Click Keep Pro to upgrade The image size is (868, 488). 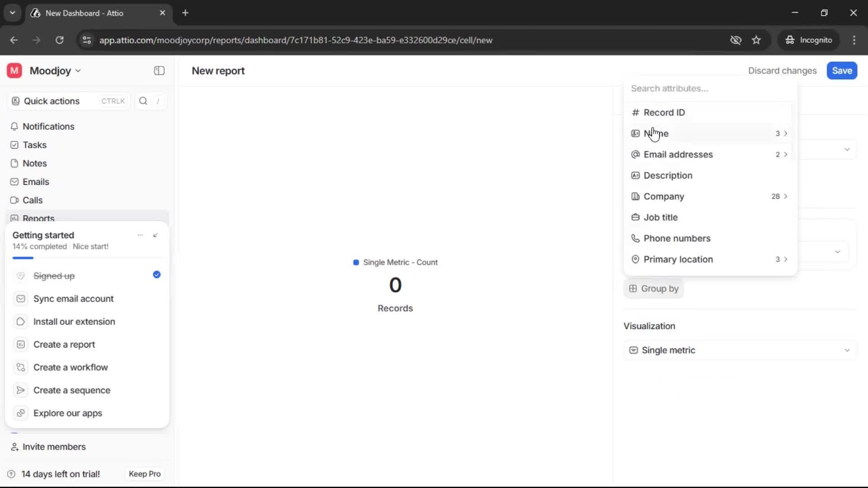(x=144, y=474)
